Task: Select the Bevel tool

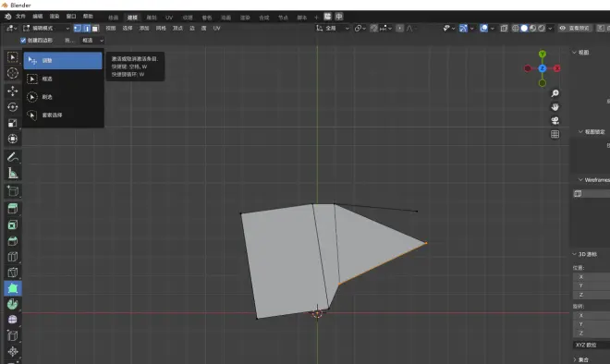Action: coord(12,241)
